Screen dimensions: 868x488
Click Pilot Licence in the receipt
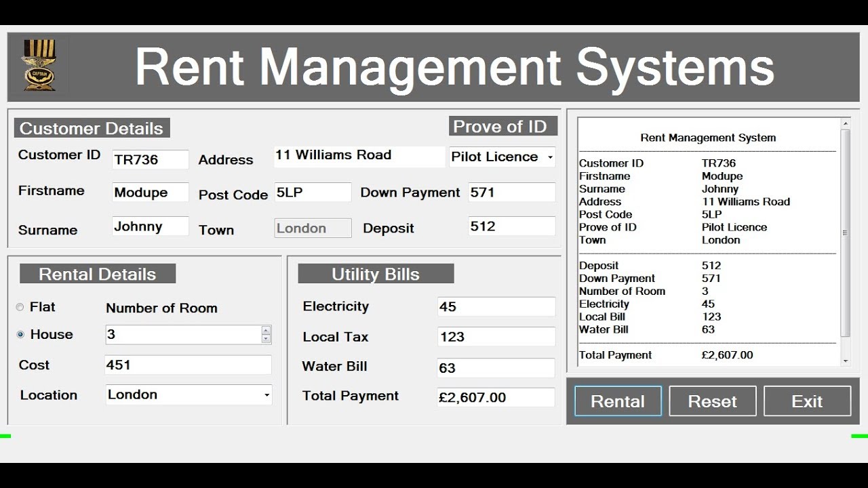734,227
